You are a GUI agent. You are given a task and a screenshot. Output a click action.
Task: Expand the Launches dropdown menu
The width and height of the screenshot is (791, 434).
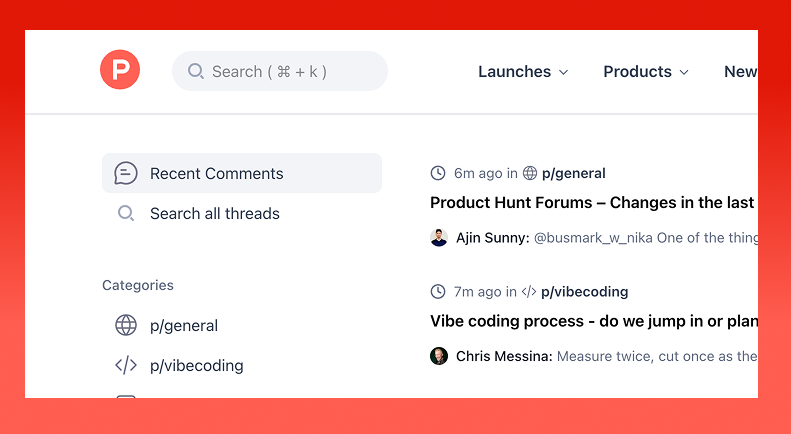pos(523,72)
